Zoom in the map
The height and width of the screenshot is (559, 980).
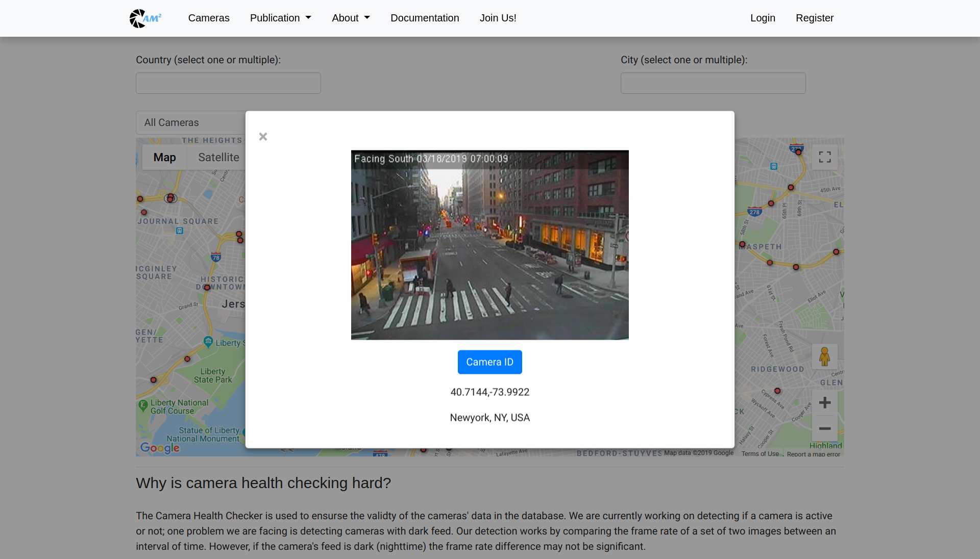(824, 403)
